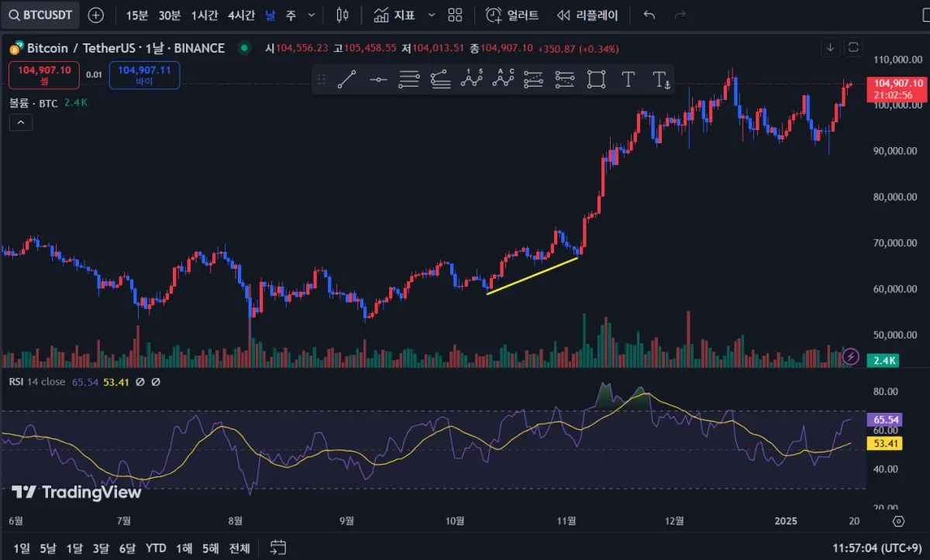The width and height of the screenshot is (930, 560).
Task: Undo the last chart action
Action: click(x=649, y=15)
